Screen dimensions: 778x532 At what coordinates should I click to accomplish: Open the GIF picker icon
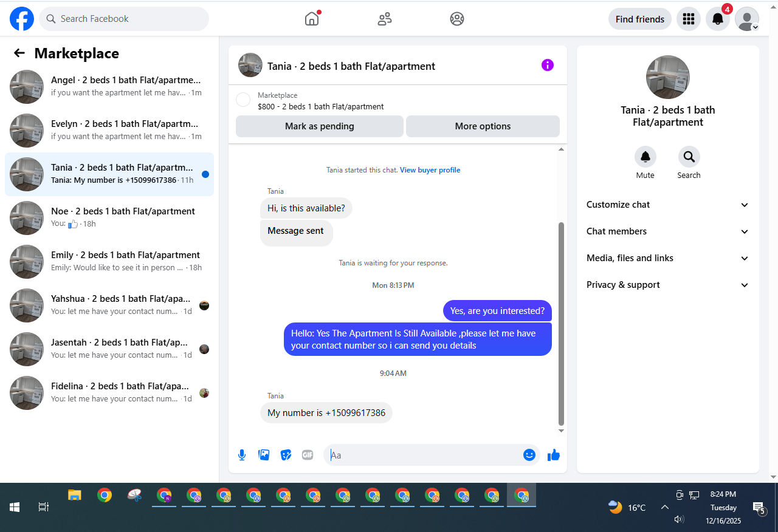pyautogui.click(x=308, y=455)
